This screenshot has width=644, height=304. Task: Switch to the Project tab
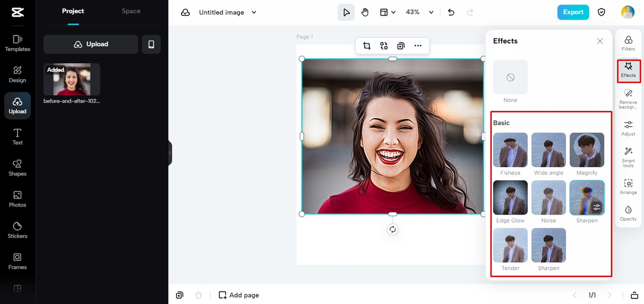pos(73,11)
